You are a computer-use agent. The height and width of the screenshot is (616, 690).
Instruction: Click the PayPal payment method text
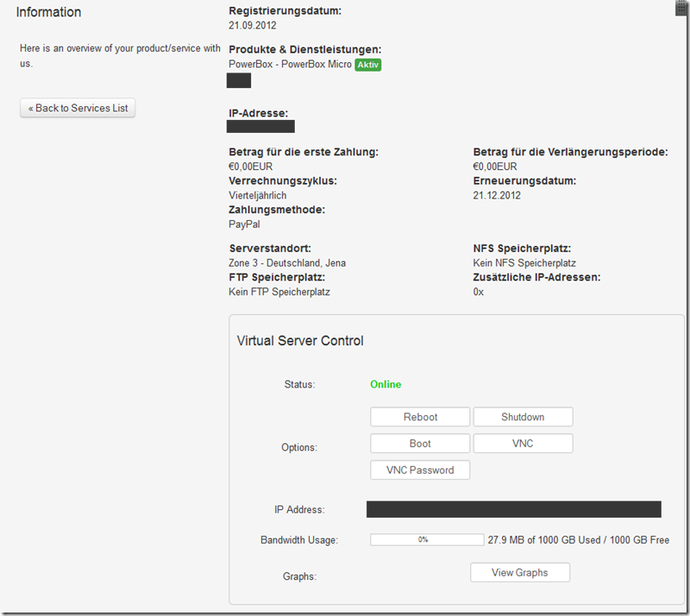pos(244,224)
